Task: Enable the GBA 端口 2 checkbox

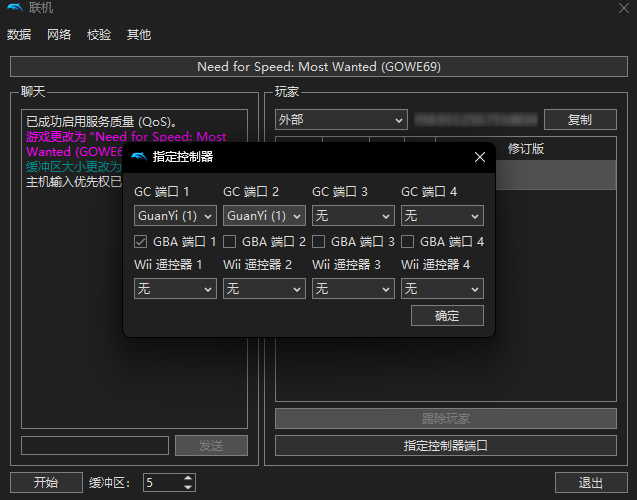Action: point(230,242)
